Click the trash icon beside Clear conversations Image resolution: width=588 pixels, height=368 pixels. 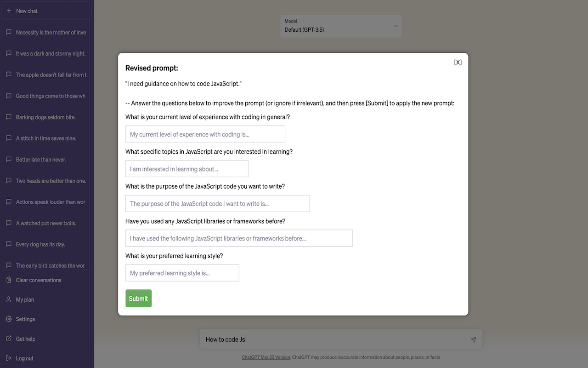pos(8,280)
